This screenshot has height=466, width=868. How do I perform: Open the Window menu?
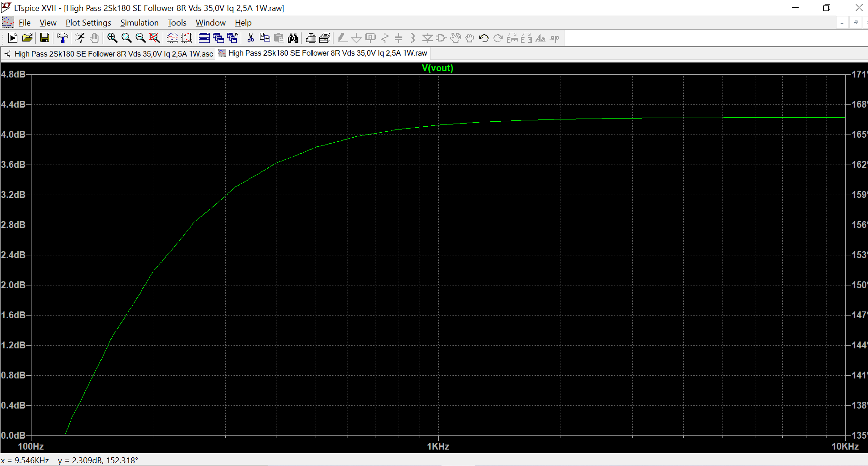coord(211,23)
